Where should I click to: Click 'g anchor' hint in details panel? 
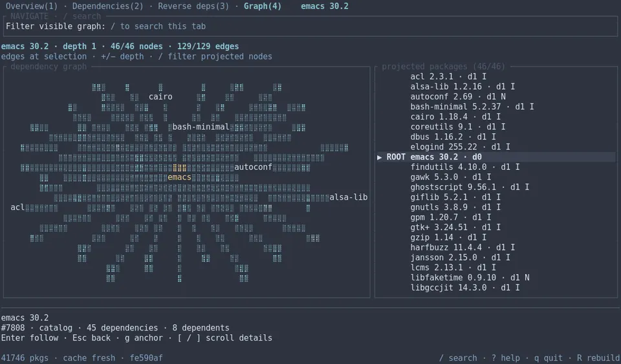[x=144, y=338]
